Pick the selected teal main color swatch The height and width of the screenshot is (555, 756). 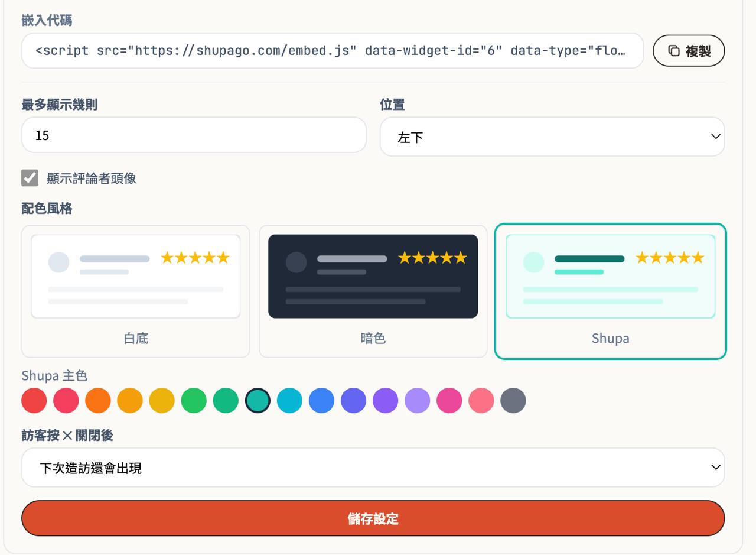click(x=258, y=401)
